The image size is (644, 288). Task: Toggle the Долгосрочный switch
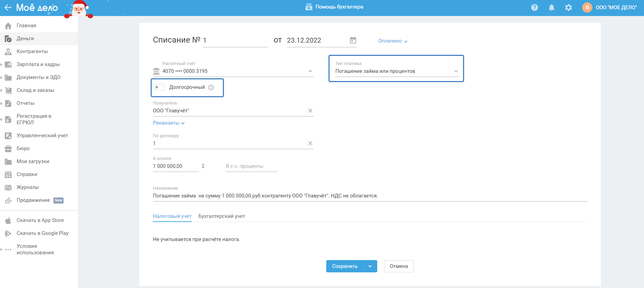159,87
